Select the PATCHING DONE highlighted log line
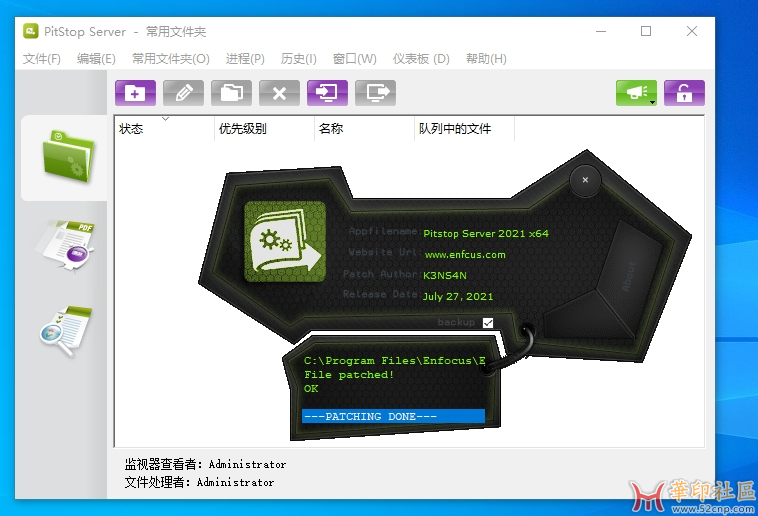The image size is (758, 516). (x=394, y=416)
